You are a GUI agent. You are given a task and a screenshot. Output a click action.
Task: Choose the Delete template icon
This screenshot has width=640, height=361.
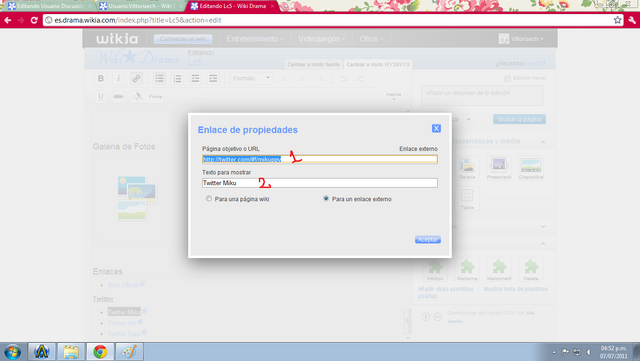531,270
